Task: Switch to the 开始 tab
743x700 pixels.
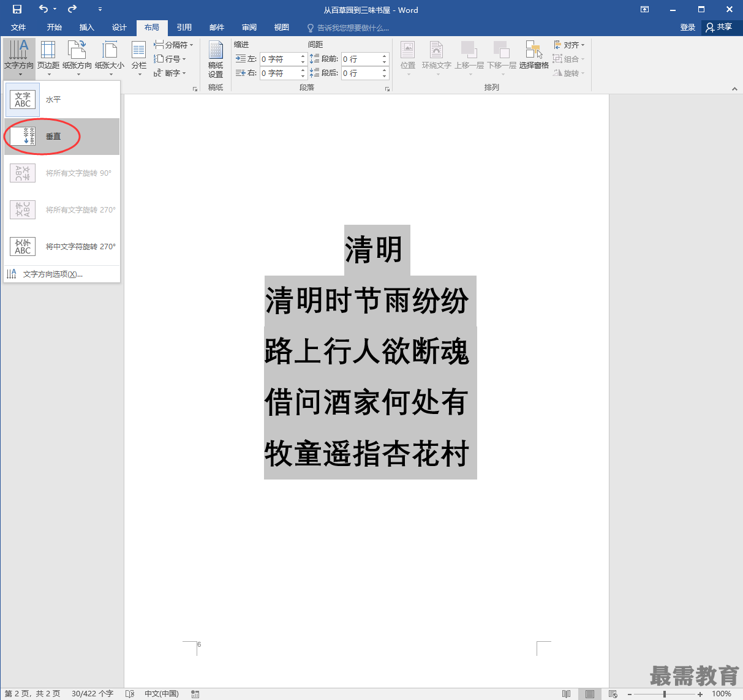Action: [x=55, y=28]
